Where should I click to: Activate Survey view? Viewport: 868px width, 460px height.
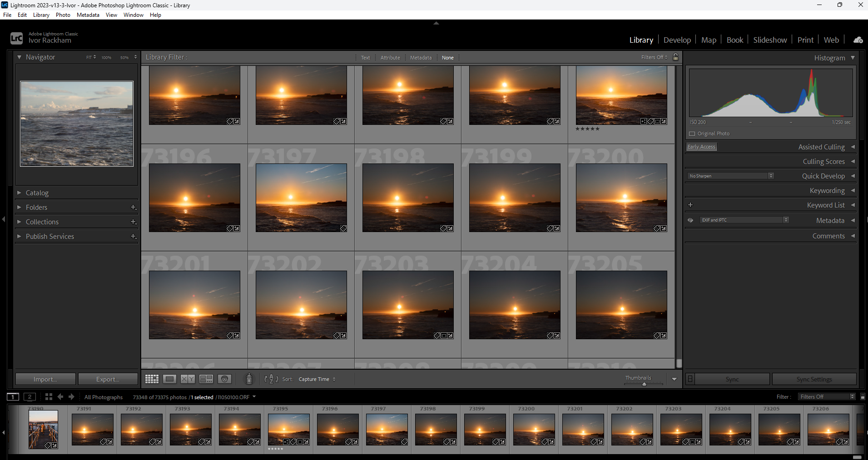coord(206,379)
